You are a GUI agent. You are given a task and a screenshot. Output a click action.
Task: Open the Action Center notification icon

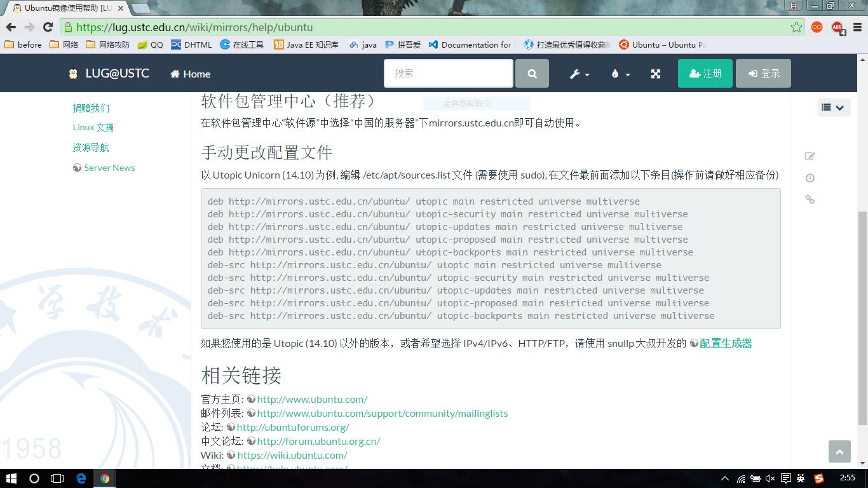click(x=785, y=478)
